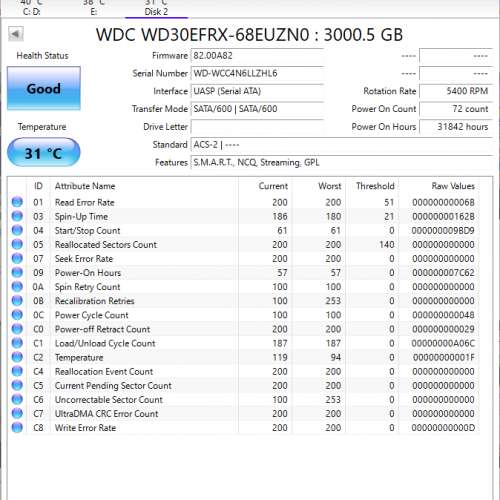Select the Reallocated Sectors Count attribute name
This screenshot has height=500, width=500.
106,244
